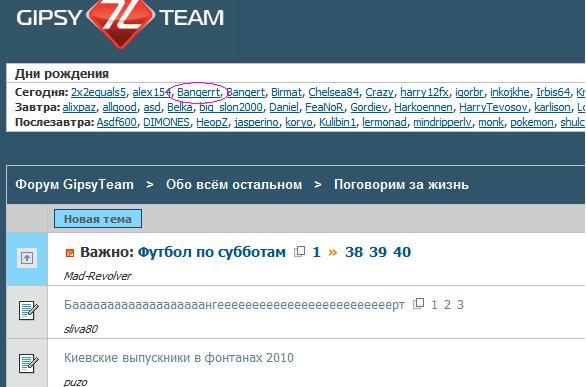Open tomorrow's birthday user Gordiev
The image size is (586, 387).
pos(369,108)
